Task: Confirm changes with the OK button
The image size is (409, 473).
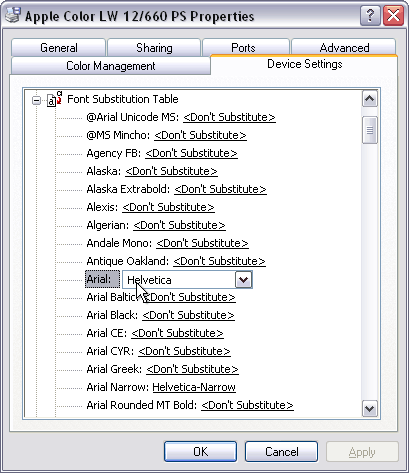Action: click(200, 452)
